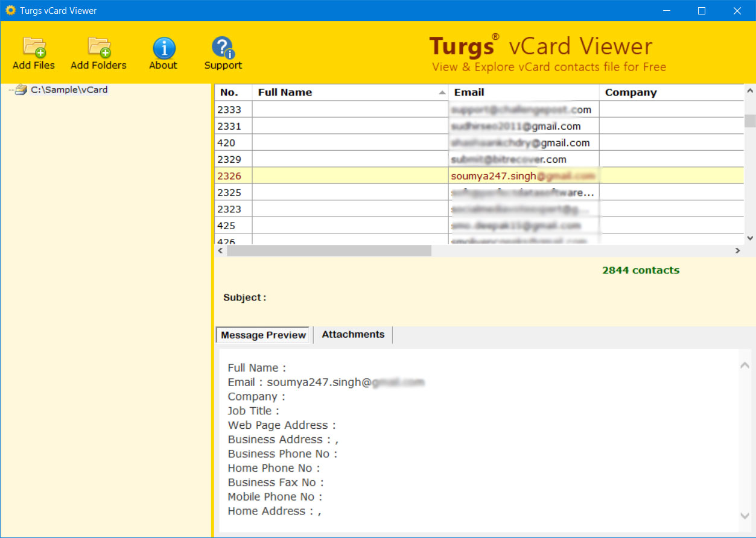Screen dimensions: 756x538
Task: Select contact row number 2333
Action: pyautogui.click(x=480, y=109)
